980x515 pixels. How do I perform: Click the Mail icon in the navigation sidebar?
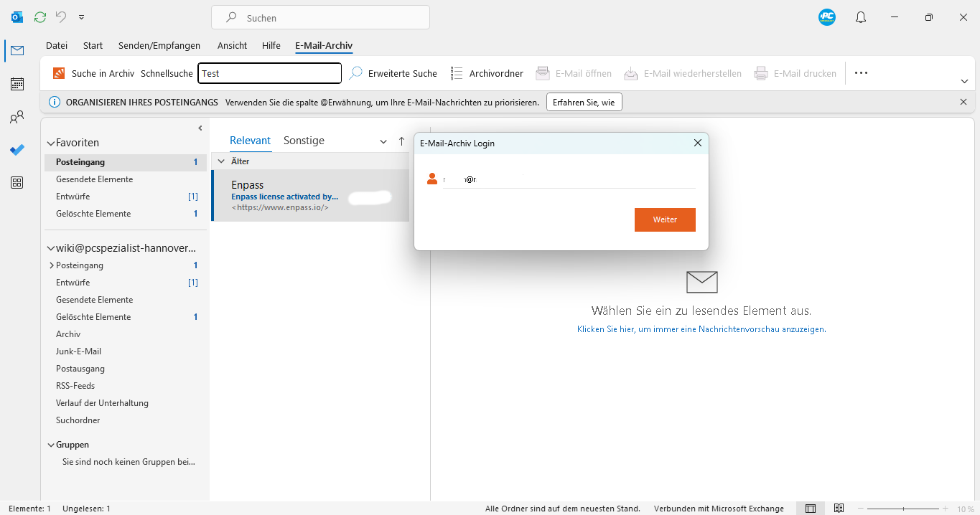click(17, 51)
